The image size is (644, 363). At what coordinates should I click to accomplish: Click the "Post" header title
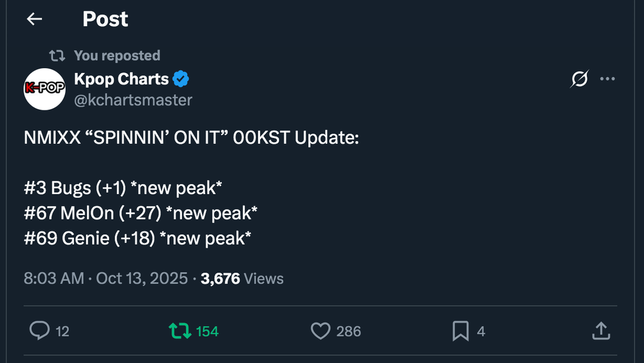[x=105, y=19]
